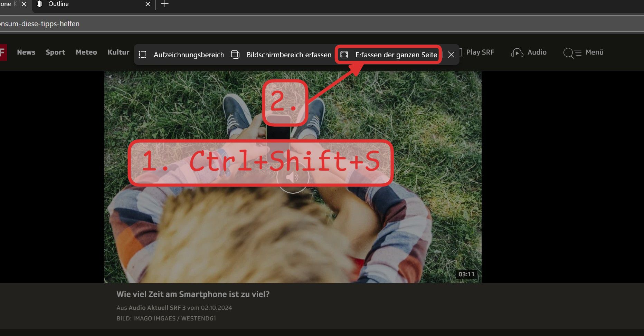Screen dimensions: 644x336
Task: Close the first browser tab
Action: [24, 4]
